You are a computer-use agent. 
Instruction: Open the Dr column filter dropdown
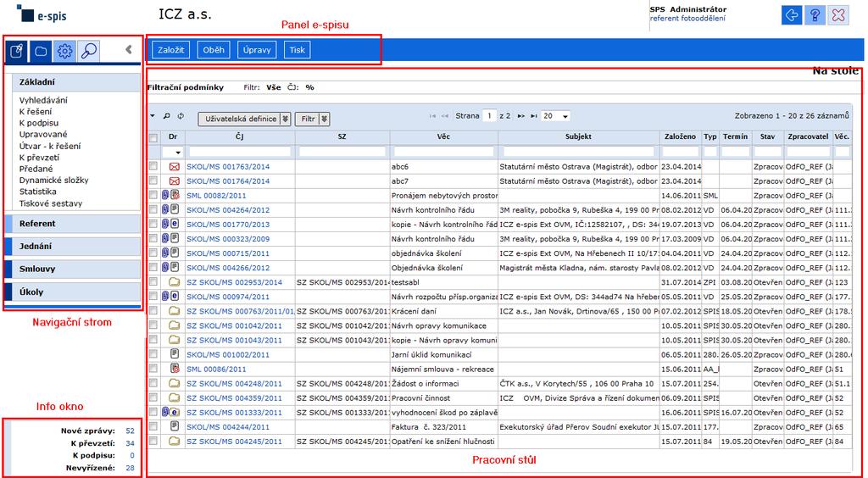(178, 153)
